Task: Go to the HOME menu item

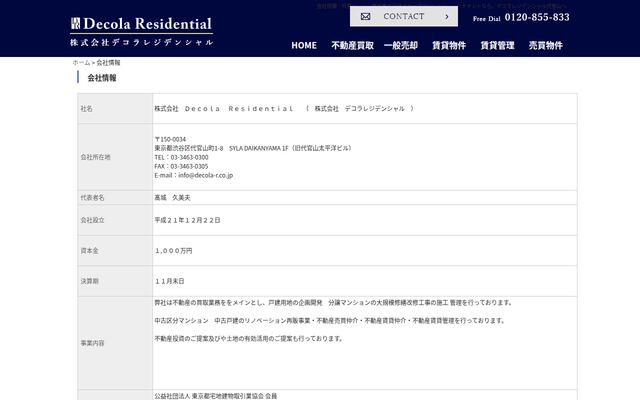Action: tap(304, 45)
